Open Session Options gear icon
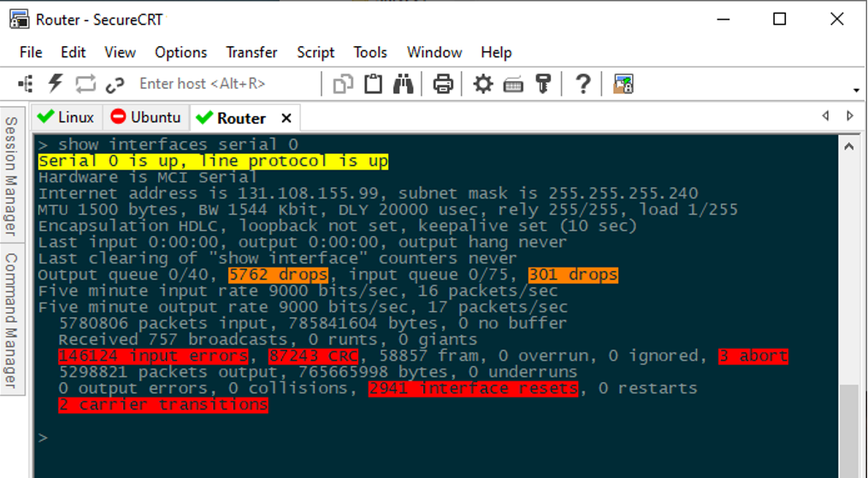This screenshot has height=478, width=868. point(483,84)
